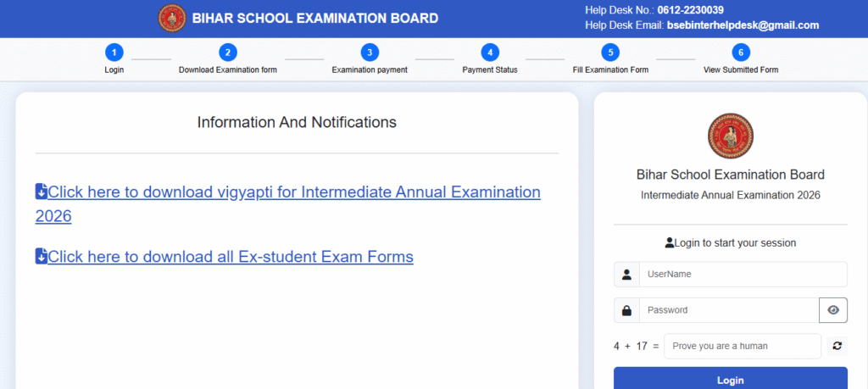Select step 1 Login circle

click(x=114, y=53)
